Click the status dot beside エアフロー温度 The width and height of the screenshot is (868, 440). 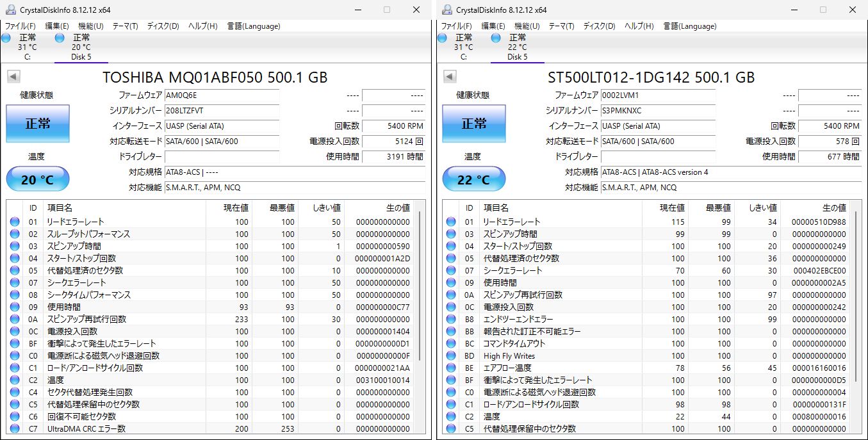pyautogui.click(x=450, y=368)
